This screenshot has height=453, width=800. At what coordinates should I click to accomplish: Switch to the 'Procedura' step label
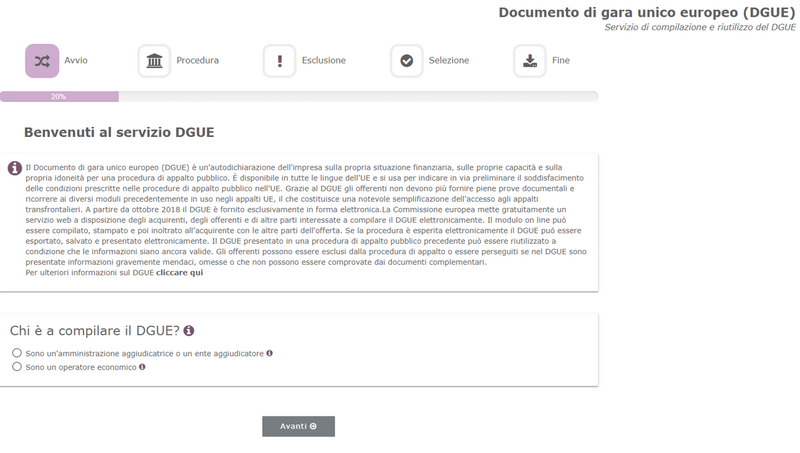[x=197, y=61]
